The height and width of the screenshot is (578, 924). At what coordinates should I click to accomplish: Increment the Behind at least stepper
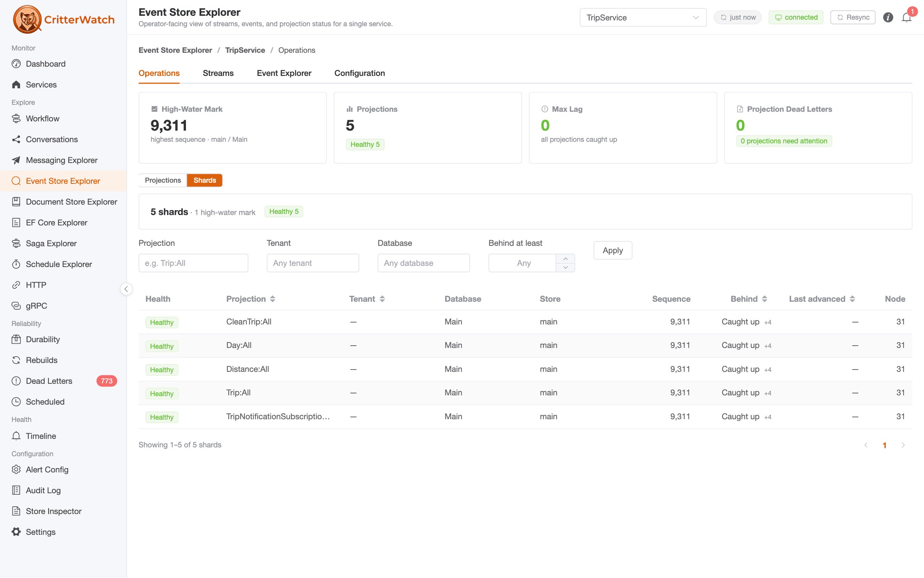coord(565,259)
